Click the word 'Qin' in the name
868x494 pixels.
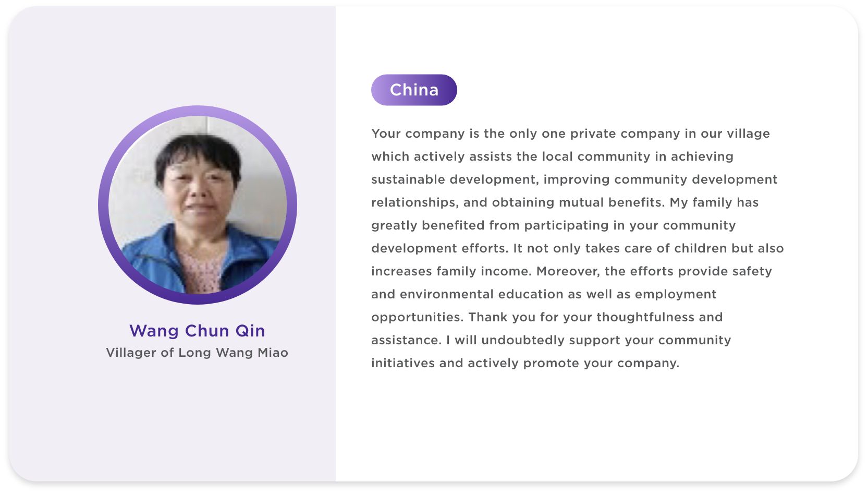(x=250, y=331)
